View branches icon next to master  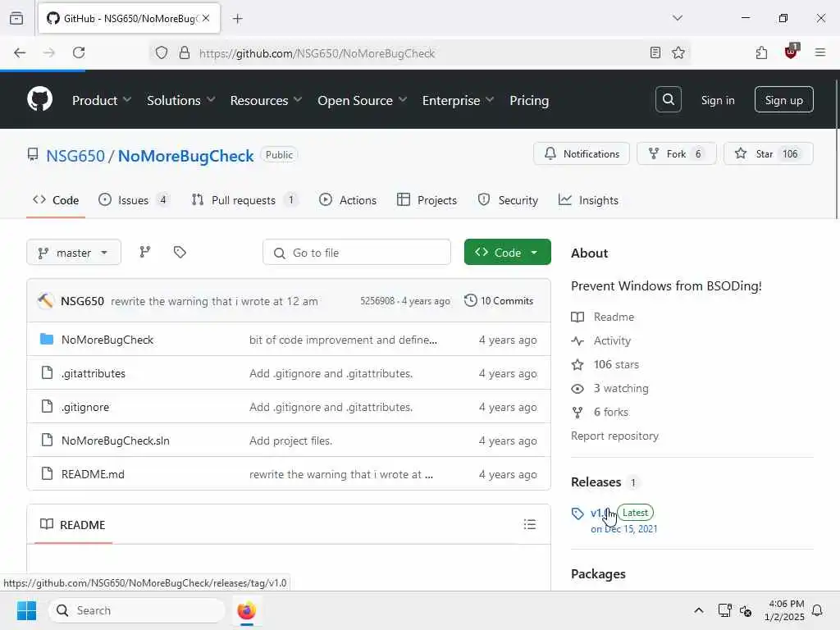pyautogui.click(x=144, y=252)
